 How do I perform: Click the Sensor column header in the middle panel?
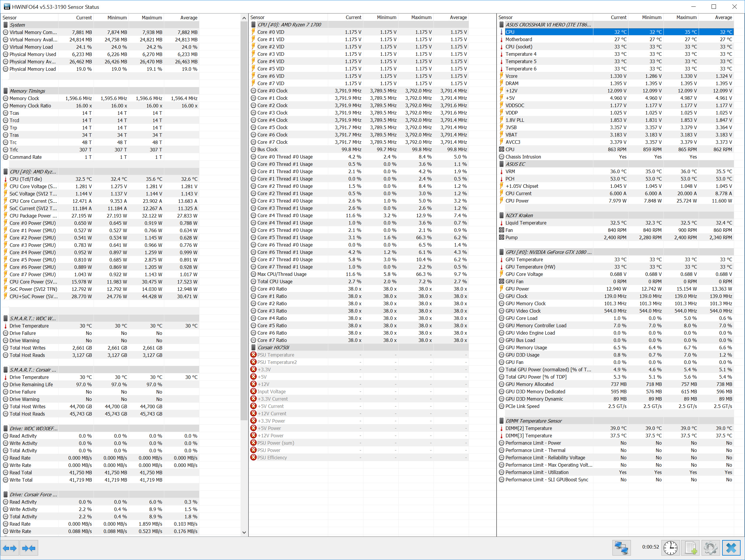258,18
